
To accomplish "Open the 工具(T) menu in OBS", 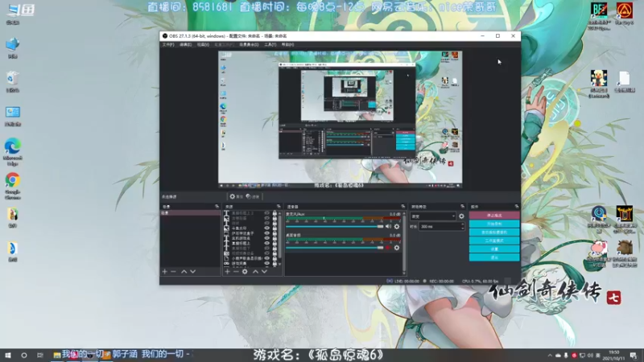I will [x=270, y=45].
